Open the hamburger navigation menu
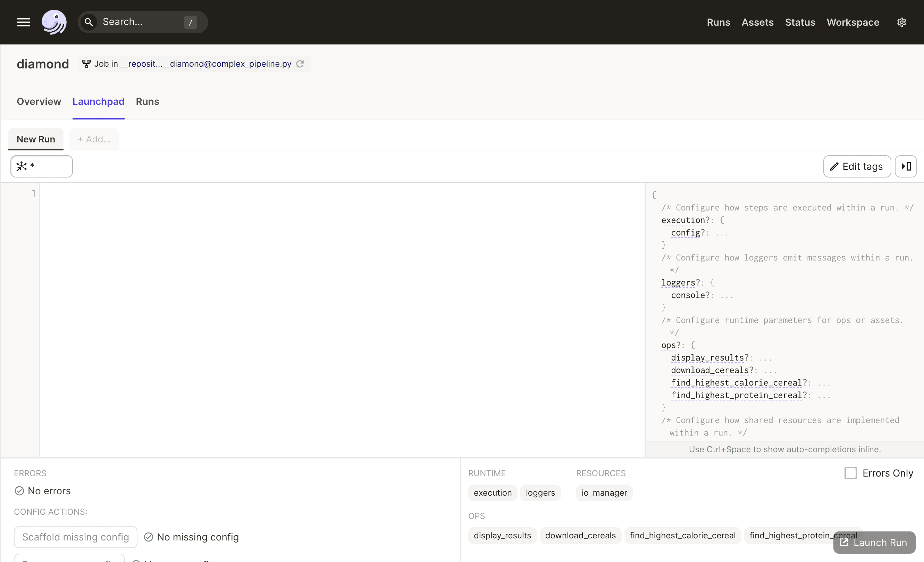The image size is (924, 562). [23, 22]
